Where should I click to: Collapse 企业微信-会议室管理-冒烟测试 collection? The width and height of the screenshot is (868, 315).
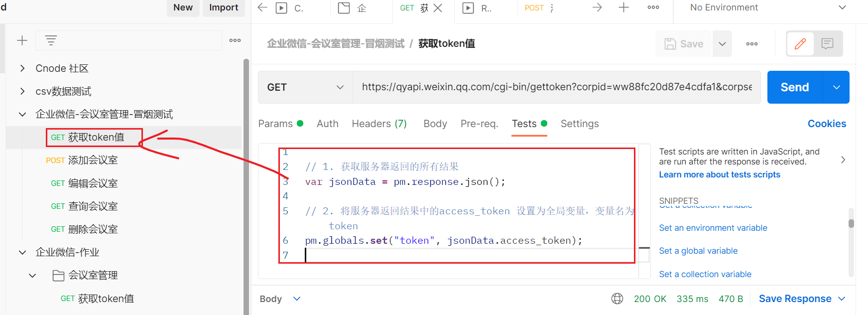(22, 114)
